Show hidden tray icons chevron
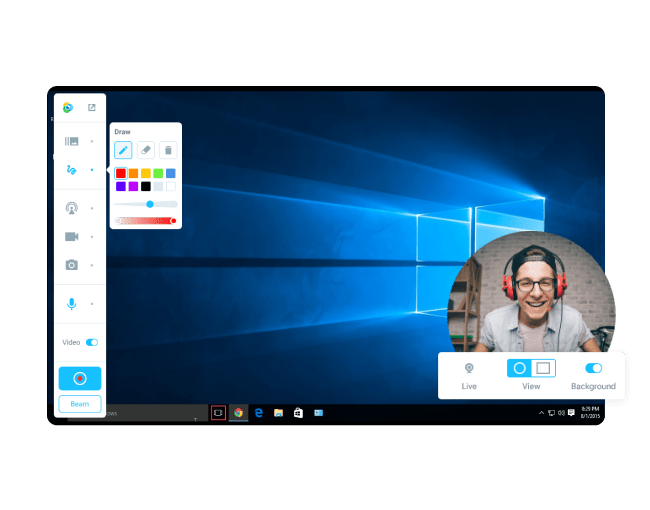 (x=541, y=413)
